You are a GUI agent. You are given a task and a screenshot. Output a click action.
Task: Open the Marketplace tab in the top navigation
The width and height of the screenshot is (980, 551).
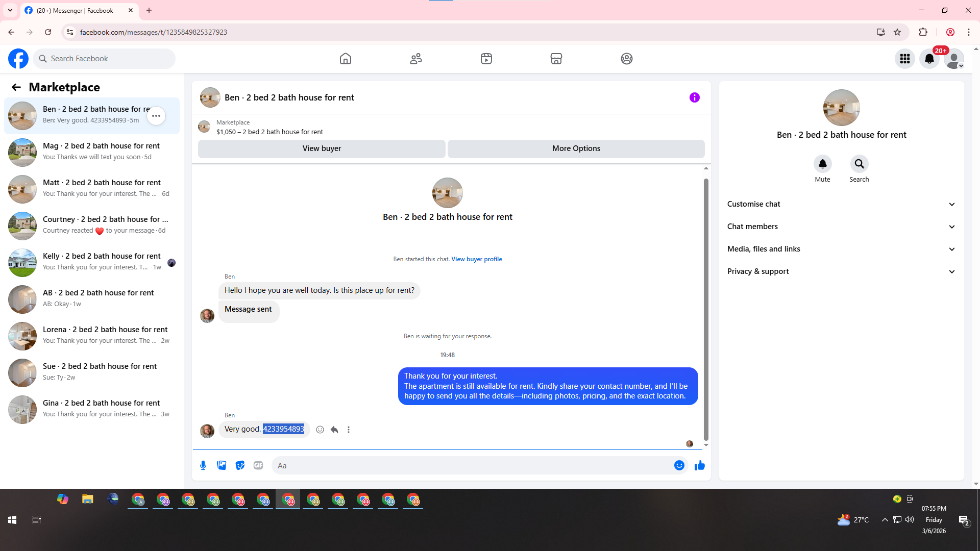click(x=556, y=59)
